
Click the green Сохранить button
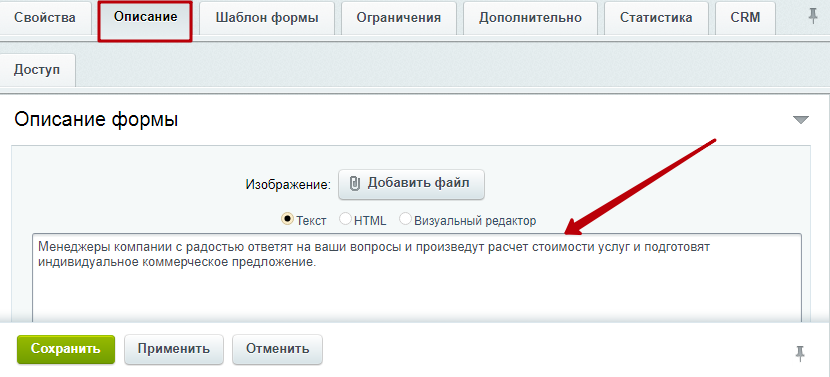click(x=66, y=349)
